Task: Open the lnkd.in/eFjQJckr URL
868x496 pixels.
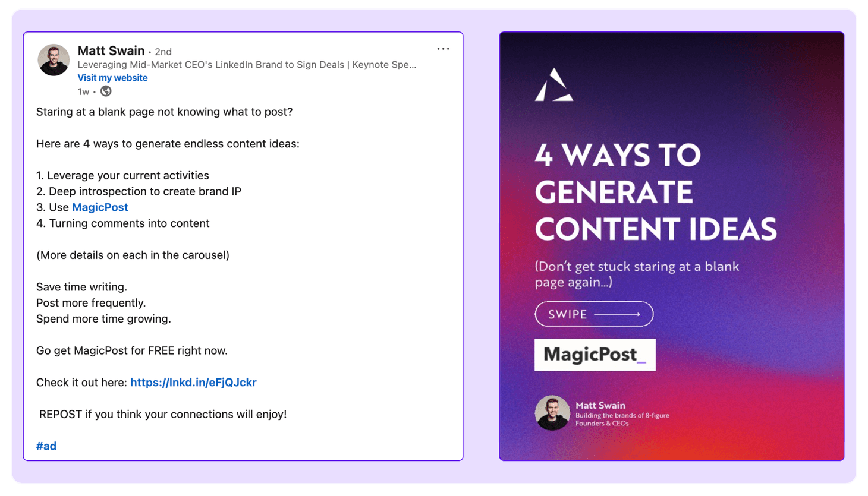Action: (193, 383)
